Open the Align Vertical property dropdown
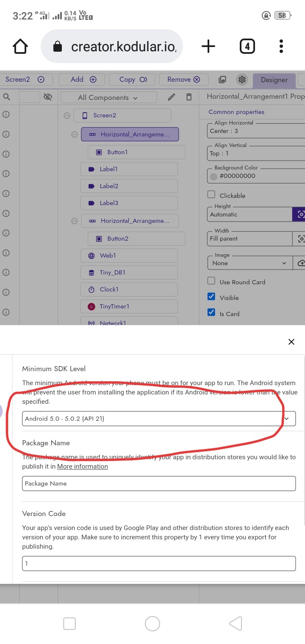 [x=256, y=153]
